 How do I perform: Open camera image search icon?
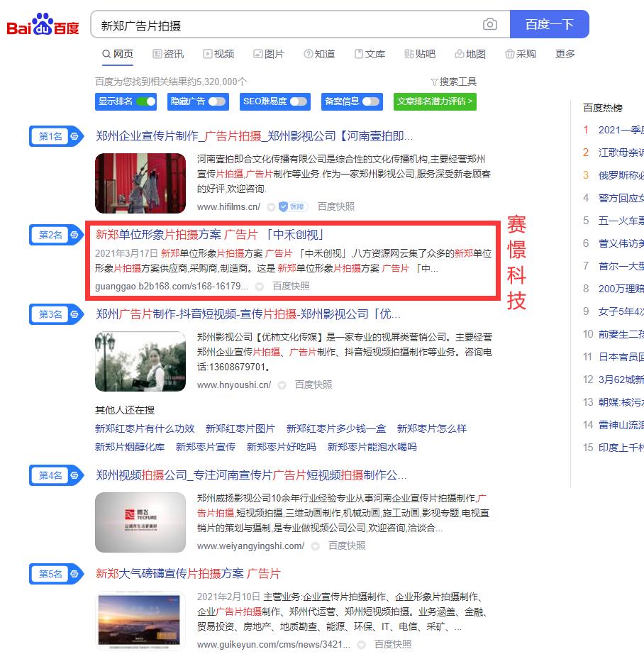click(x=490, y=24)
